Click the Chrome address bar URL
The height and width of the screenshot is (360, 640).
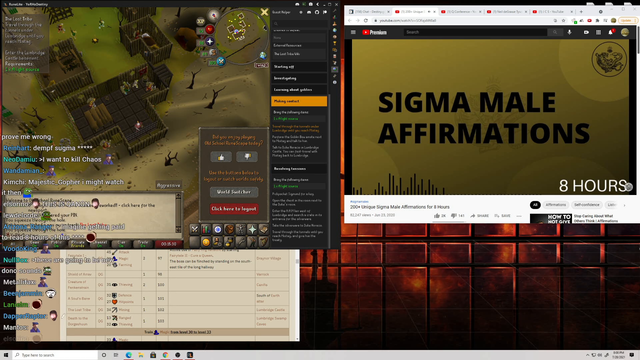(408, 20)
